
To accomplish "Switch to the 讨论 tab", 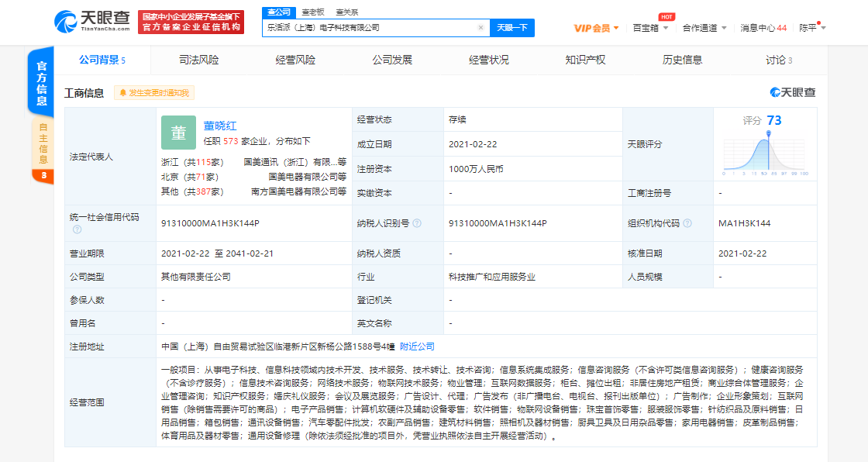I will (779, 60).
